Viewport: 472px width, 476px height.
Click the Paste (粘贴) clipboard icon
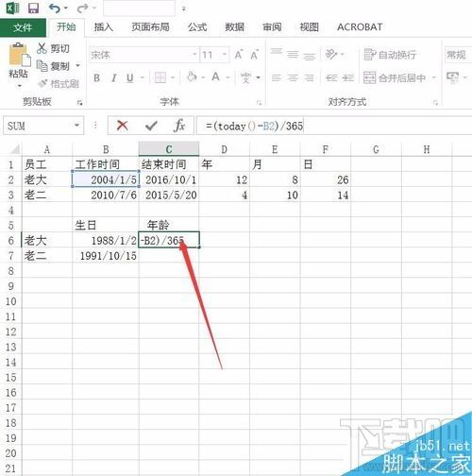(x=20, y=55)
